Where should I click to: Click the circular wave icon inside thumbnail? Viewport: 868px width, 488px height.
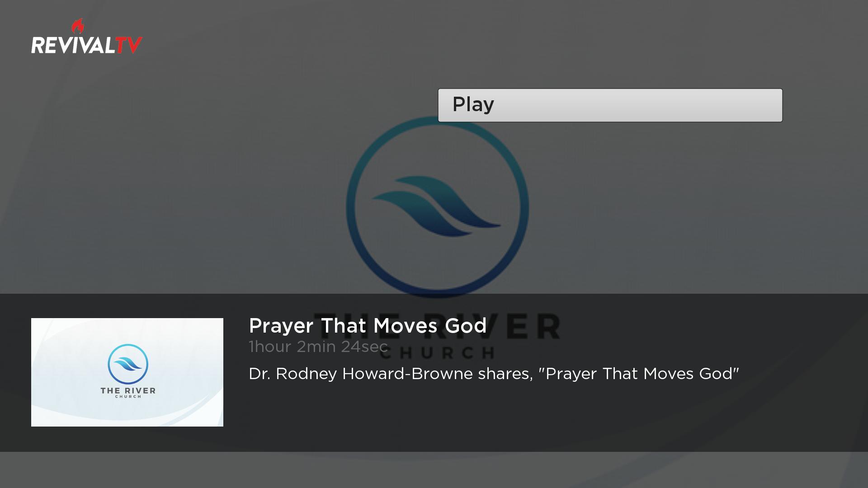(x=128, y=364)
